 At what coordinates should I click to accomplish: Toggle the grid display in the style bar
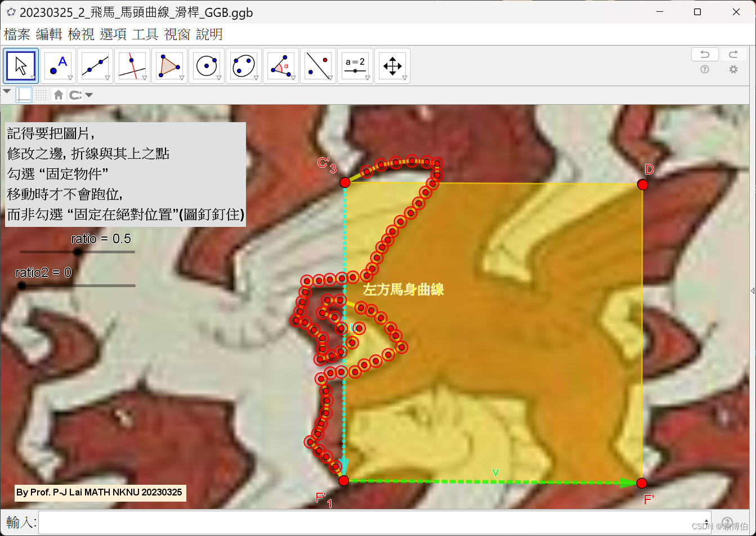[41, 95]
